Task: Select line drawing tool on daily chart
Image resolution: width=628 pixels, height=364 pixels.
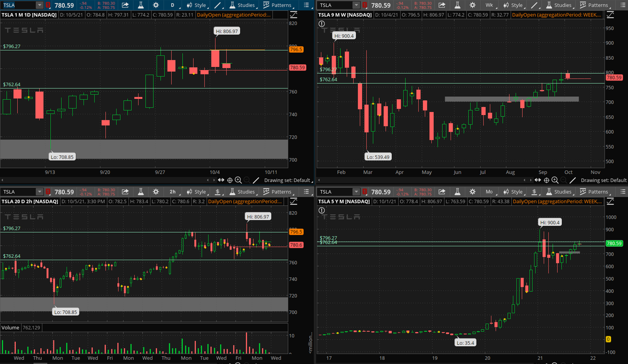Action: (217, 5)
